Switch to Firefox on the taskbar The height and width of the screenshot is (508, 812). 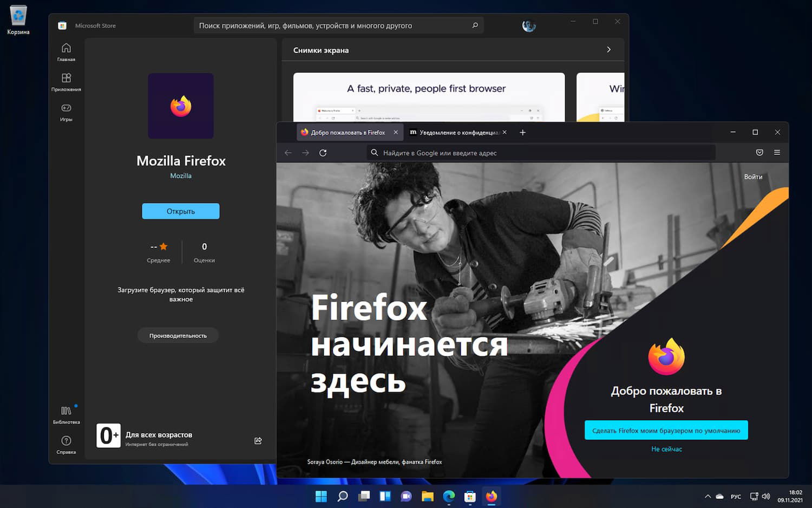coord(492,496)
